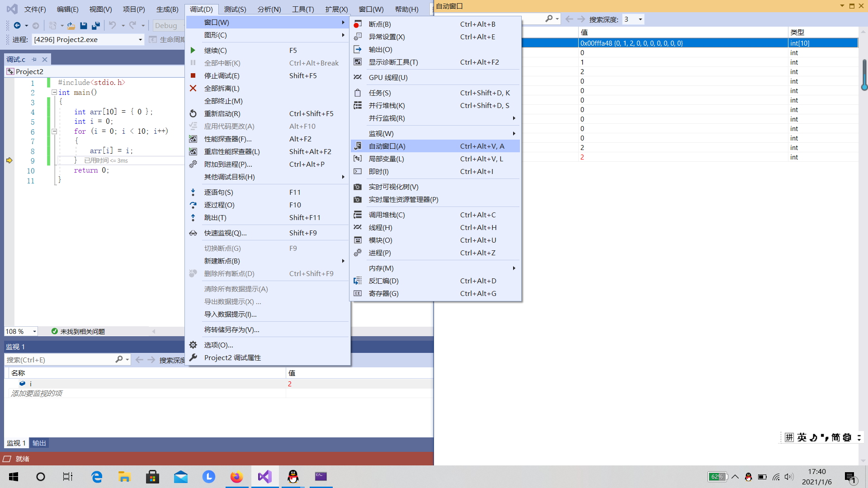Toggle the pin on 调试.c tab
The height and width of the screenshot is (488, 868).
pos(34,59)
